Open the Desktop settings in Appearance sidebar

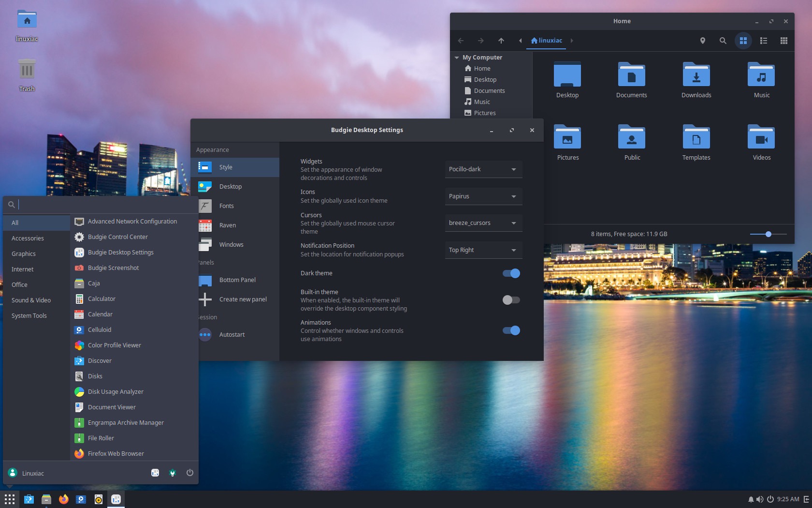(230, 186)
